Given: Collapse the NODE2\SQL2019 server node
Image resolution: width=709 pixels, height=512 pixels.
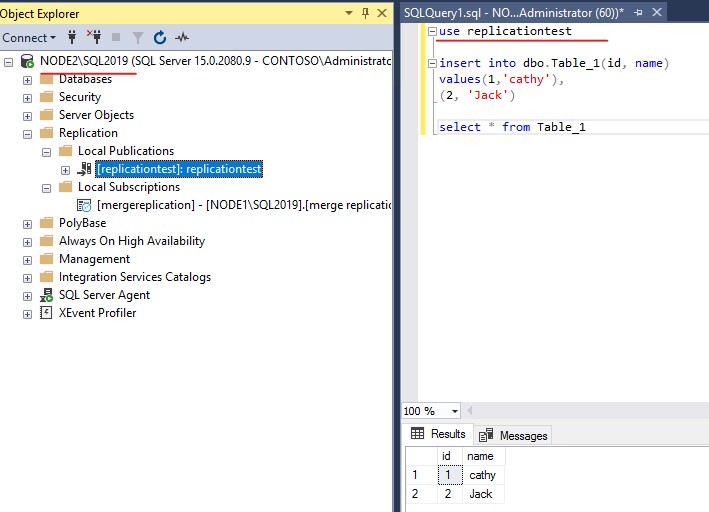Looking at the screenshot, I should pyautogui.click(x=9, y=62).
